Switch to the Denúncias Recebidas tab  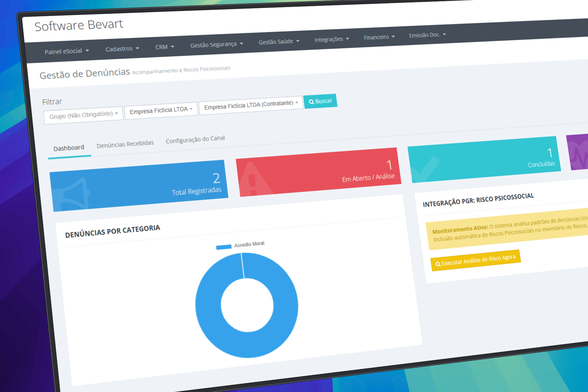125,144
